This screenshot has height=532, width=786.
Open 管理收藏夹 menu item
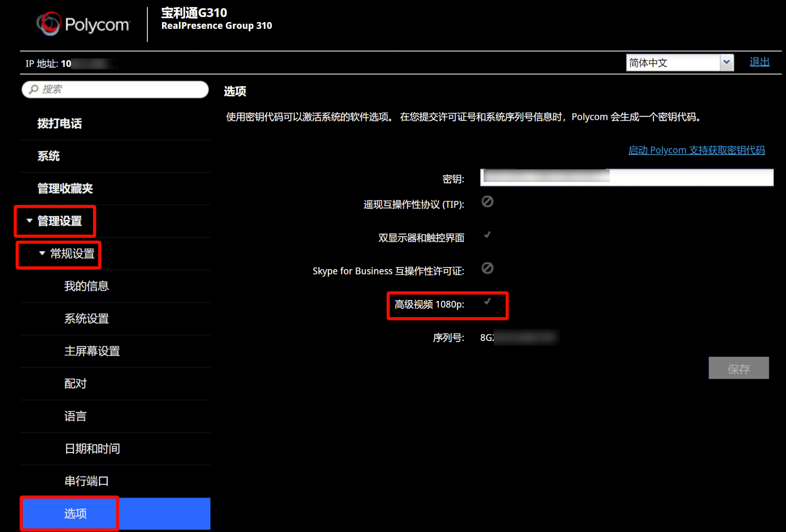point(65,189)
